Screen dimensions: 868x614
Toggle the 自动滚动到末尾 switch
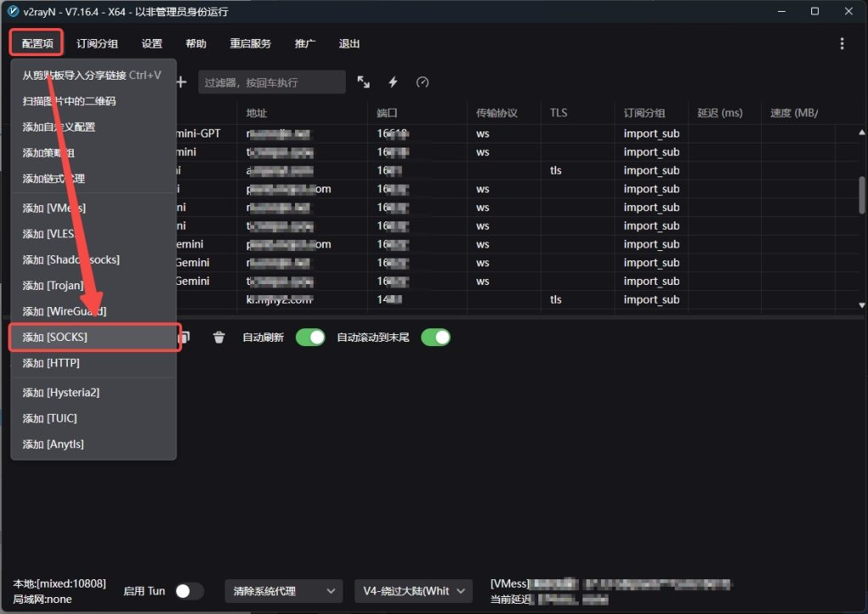click(x=436, y=338)
